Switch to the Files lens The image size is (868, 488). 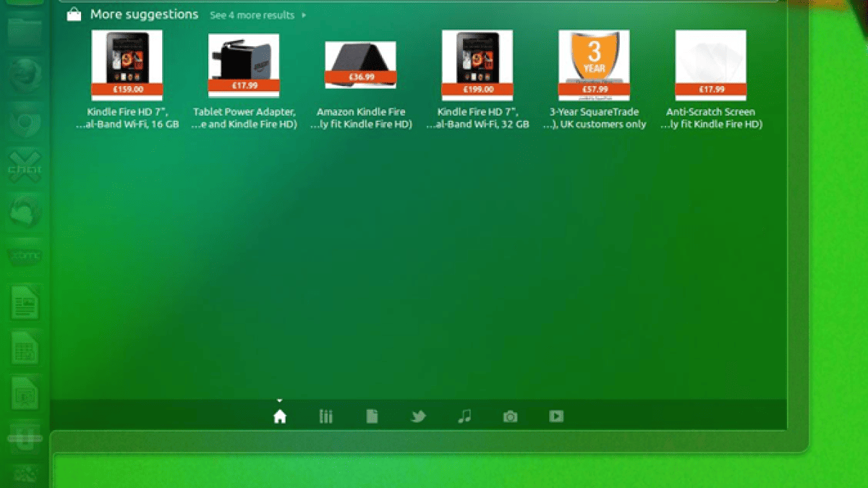(372, 416)
